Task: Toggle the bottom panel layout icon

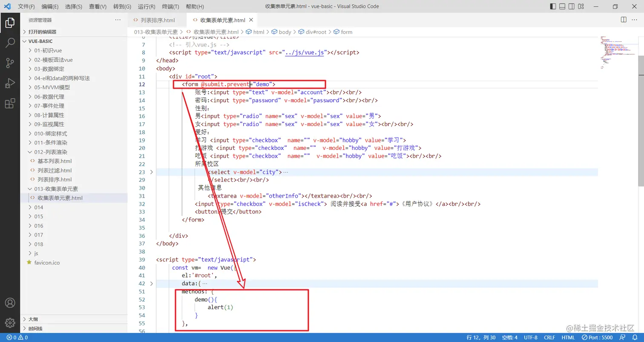Action: 562,6
